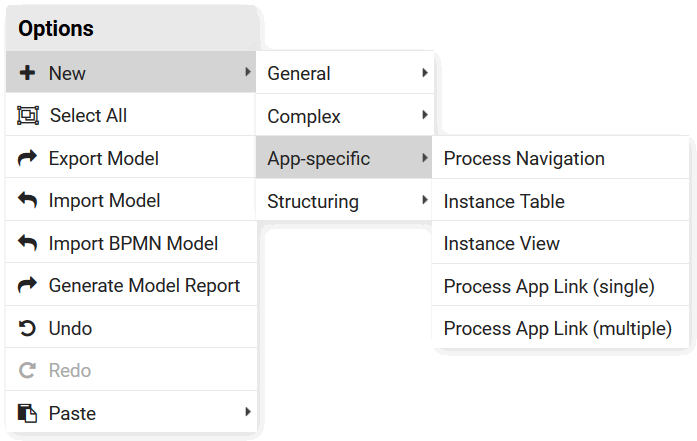
Task: Click the Generate Model Report arrow icon
Action: [x=27, y=285]
